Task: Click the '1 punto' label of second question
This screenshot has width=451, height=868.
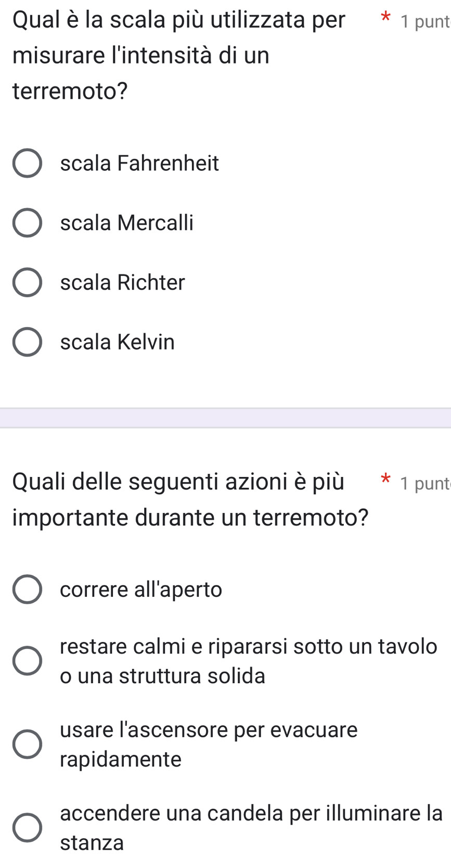Action: [424, 484]
